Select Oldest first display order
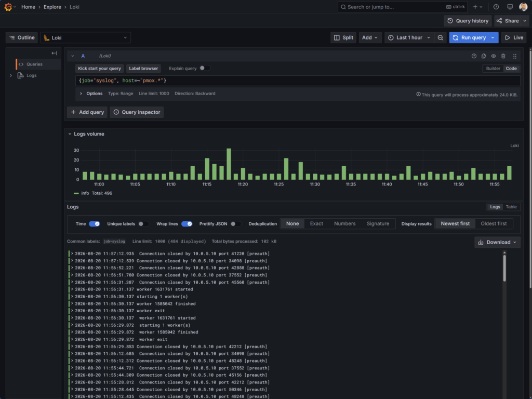 coord(494,223)
